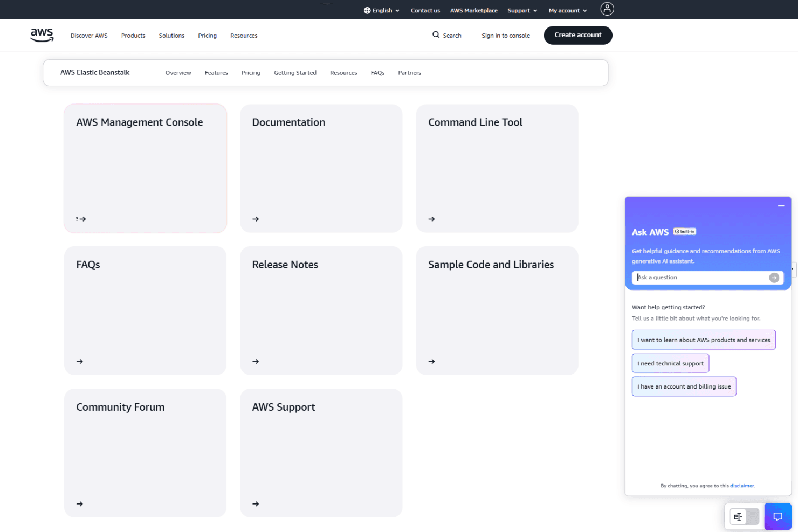Open the Contact us link
Screen dimensions: 798x532
pos(425,10)
